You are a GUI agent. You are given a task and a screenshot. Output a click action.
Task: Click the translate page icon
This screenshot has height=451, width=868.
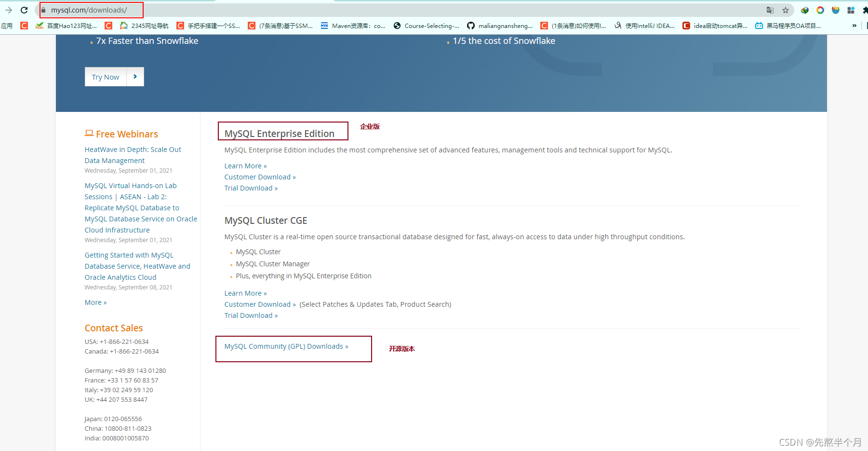[770, 10]
